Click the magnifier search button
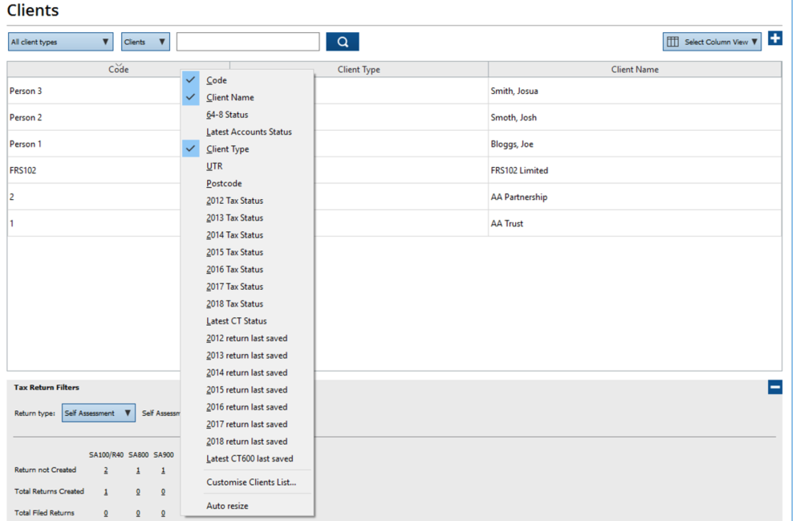 [343, 42]
